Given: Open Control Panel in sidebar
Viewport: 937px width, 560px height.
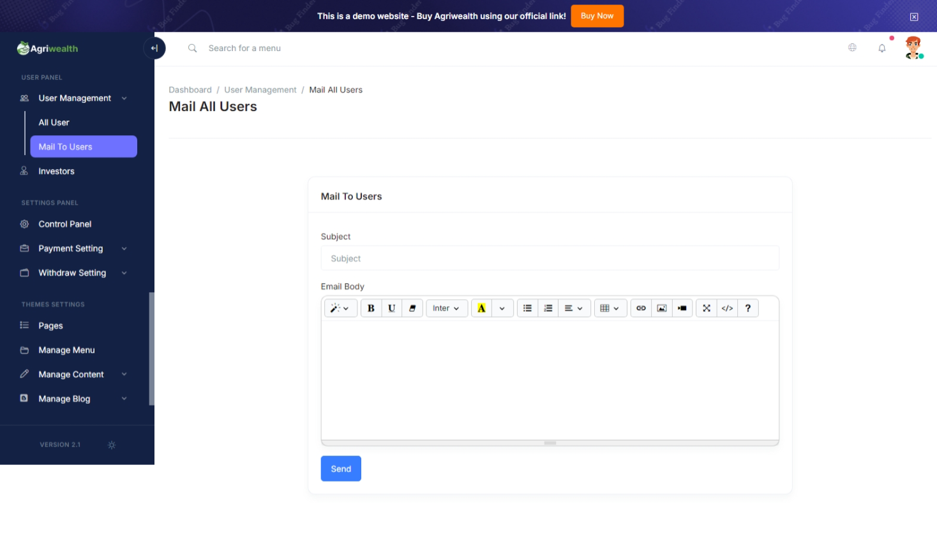Looking at the screenshot, I should pyautogui.click(x=65, y=225).
